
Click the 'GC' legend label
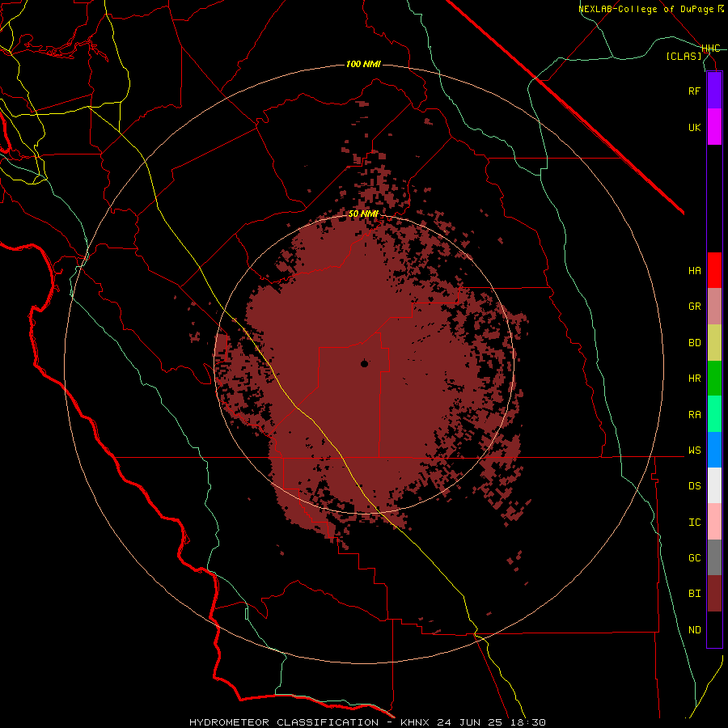tap(695, 558)
